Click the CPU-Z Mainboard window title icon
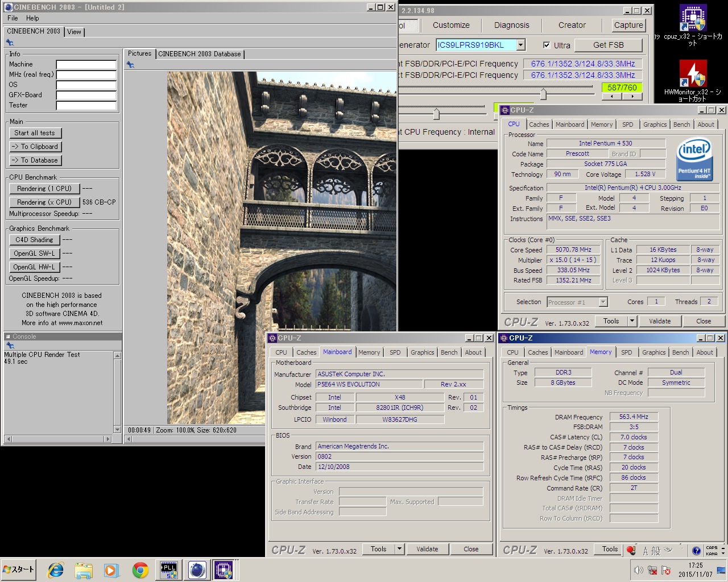This screenshot has width=728, height=582. tap(272, 338)
